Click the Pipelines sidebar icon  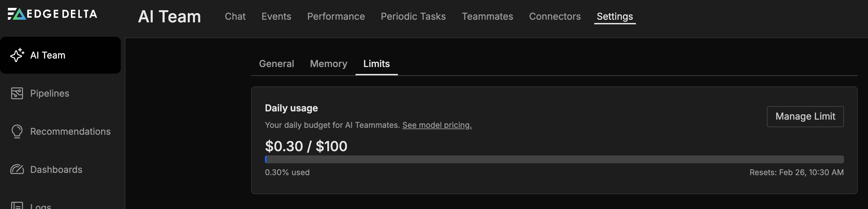pyautogui.click(x=17, y=93)
